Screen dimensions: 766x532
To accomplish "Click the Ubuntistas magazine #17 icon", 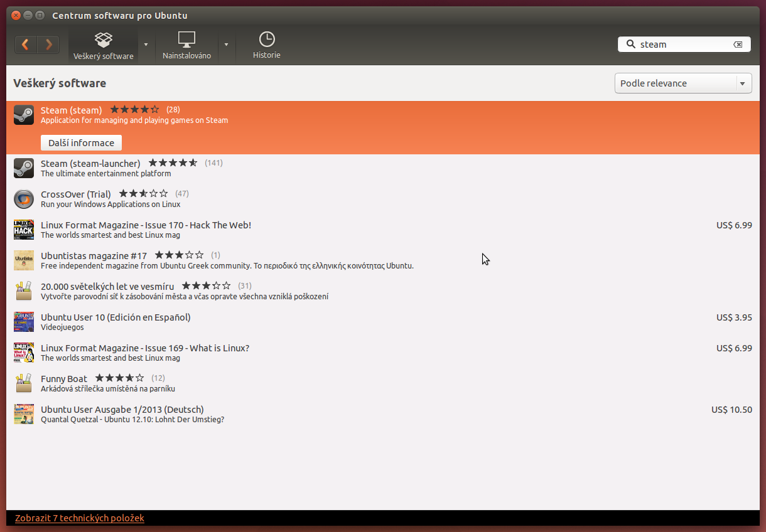I will [24, 260].
